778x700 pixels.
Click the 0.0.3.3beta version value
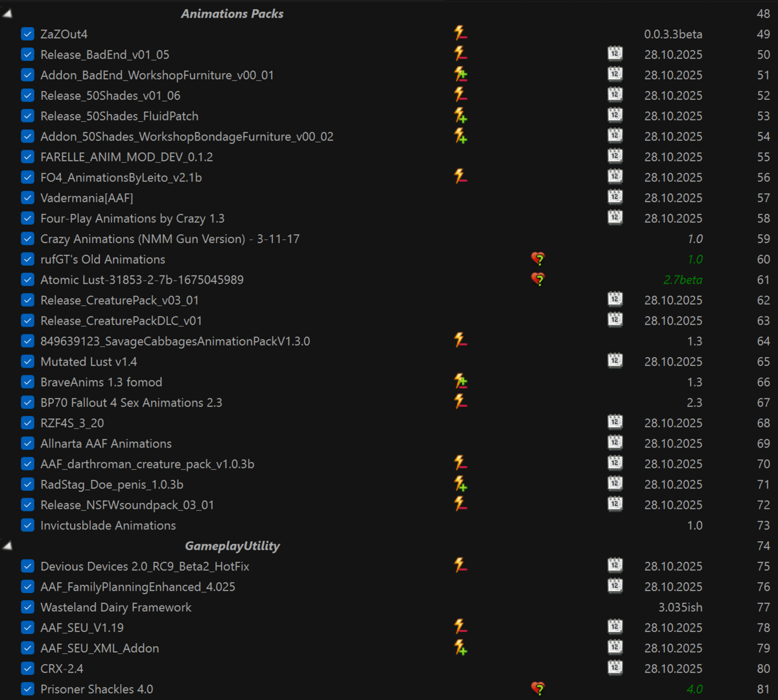[x=673, y=34]
